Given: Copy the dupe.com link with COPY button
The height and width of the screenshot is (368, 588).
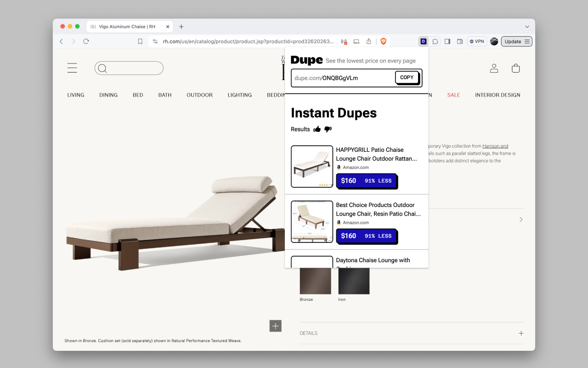Looking at the screenshot, I should 407,78.
